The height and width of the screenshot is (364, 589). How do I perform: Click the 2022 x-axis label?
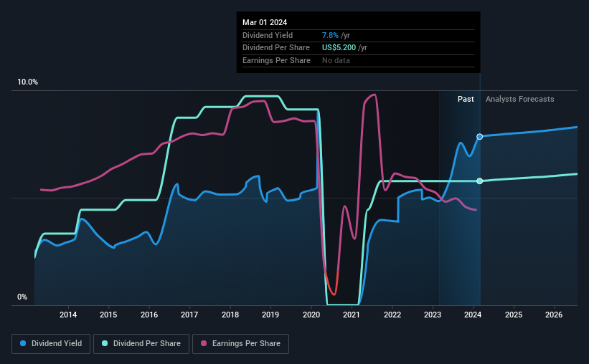pos(392,315)
